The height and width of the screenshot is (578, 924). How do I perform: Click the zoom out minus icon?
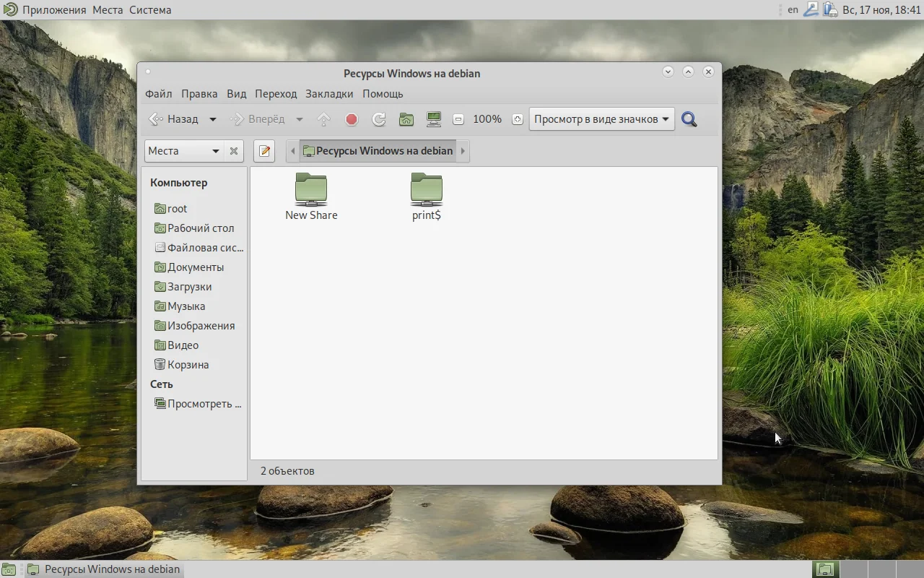coord(458,119)
